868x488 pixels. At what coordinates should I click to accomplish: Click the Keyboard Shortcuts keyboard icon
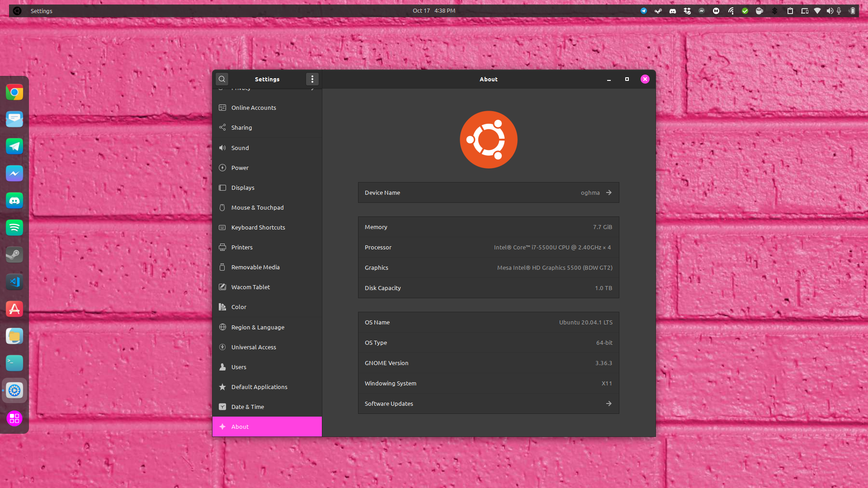(222, 227)
